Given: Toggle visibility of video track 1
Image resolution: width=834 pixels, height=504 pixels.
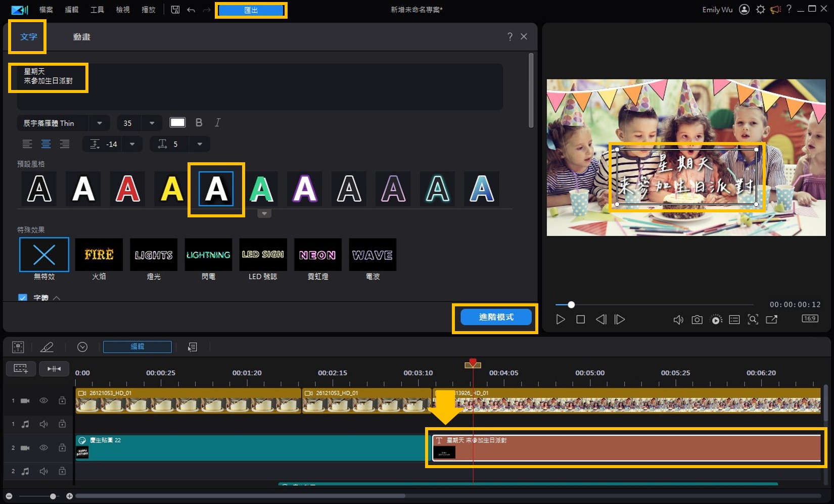Looking at the screenshot, I should [x=44, y=400].
